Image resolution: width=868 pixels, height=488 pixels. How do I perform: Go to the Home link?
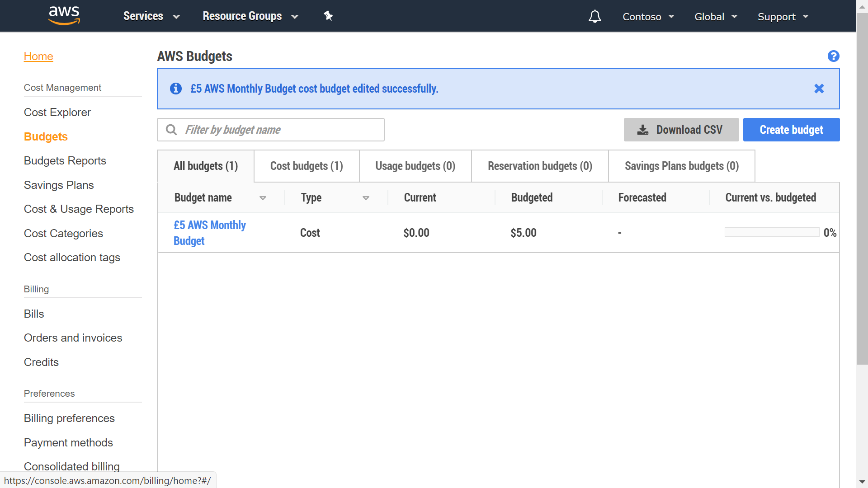[x=38, y=56]
